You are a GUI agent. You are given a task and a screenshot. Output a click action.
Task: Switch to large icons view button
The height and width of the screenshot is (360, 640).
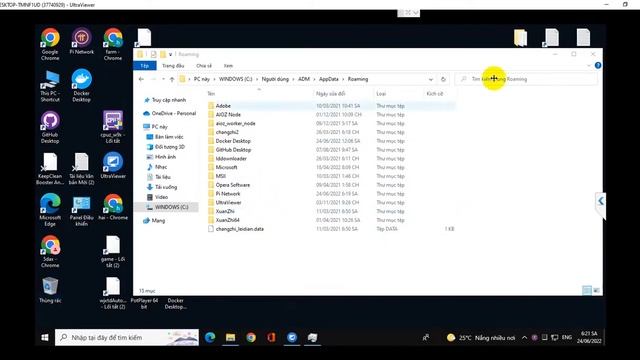pos(596,290)
